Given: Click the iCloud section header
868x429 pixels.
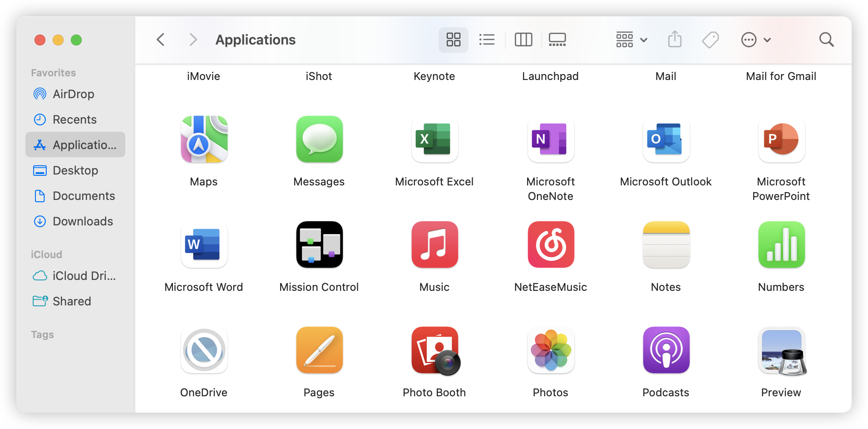Looking at the screenshot, I should tap(47, 254).
